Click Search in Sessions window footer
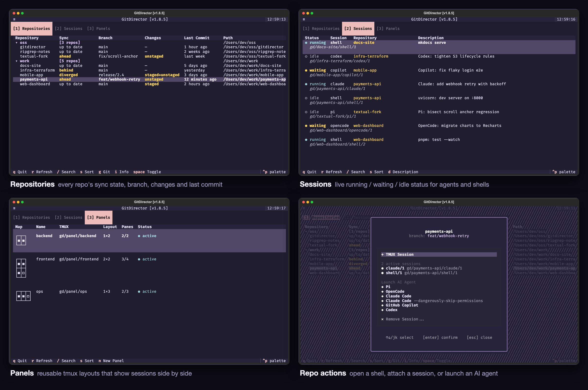 [356, 172]
